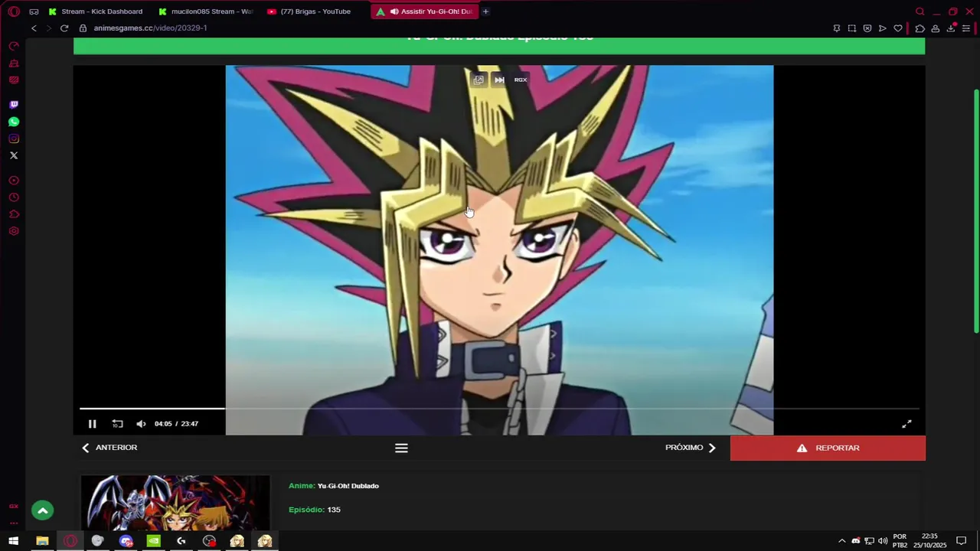Open the downloads icon in toolbar
This screenshot has height=551, width=980.
tap(951, 28)
